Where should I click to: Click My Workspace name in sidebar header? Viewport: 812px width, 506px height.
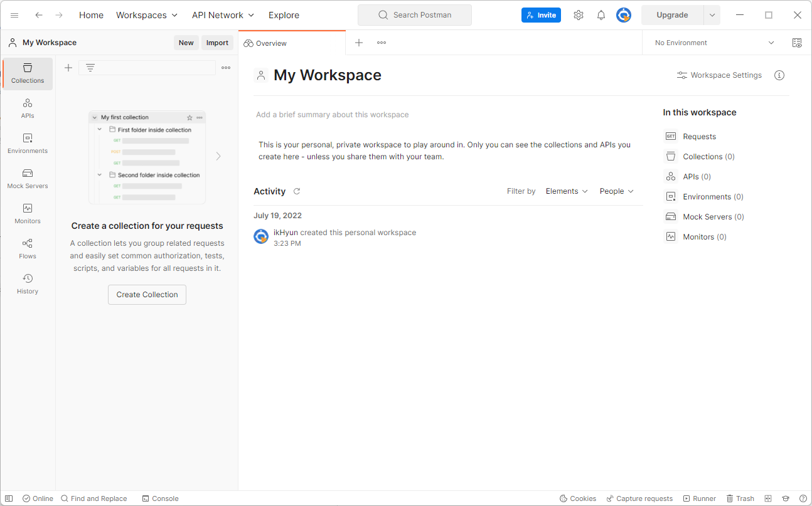pos(50,43)
